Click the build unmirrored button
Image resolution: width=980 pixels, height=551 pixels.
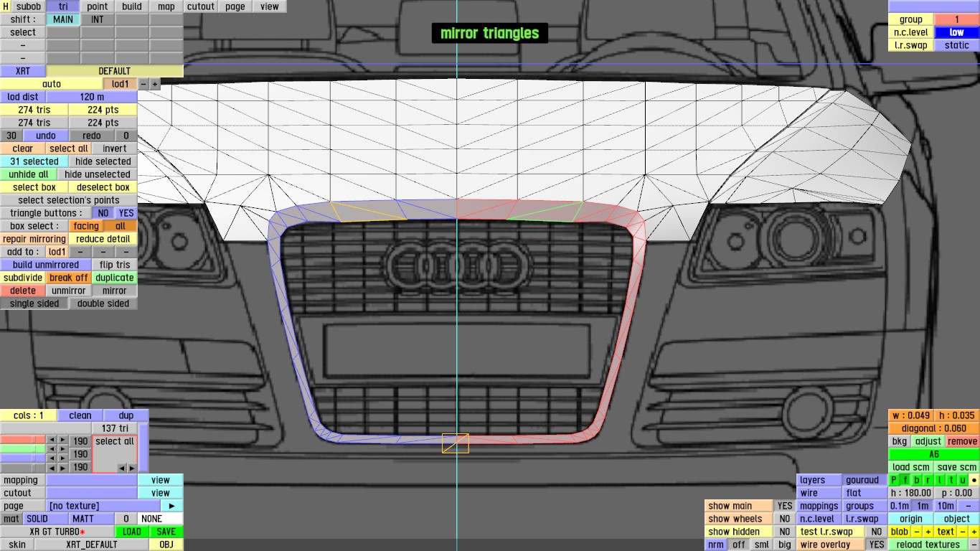point(46,265)
